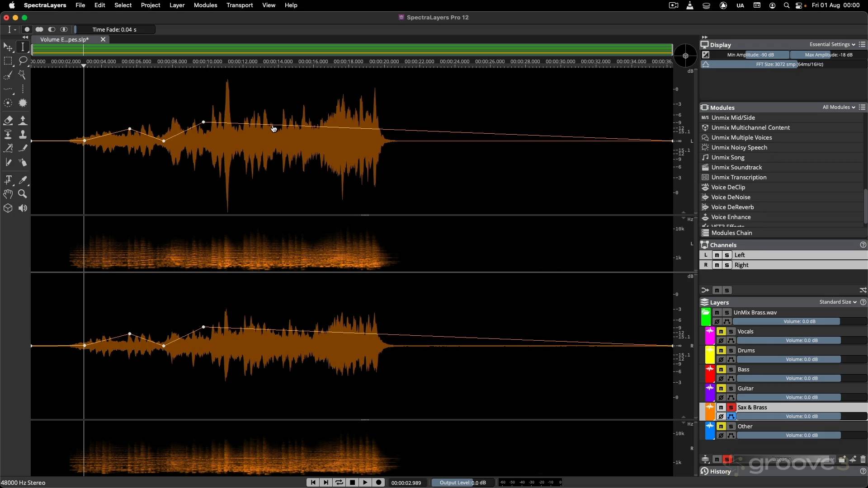Open the Voice DeNoise module
The height and width of the screenshot is (488, 868).
coord(731,197)
